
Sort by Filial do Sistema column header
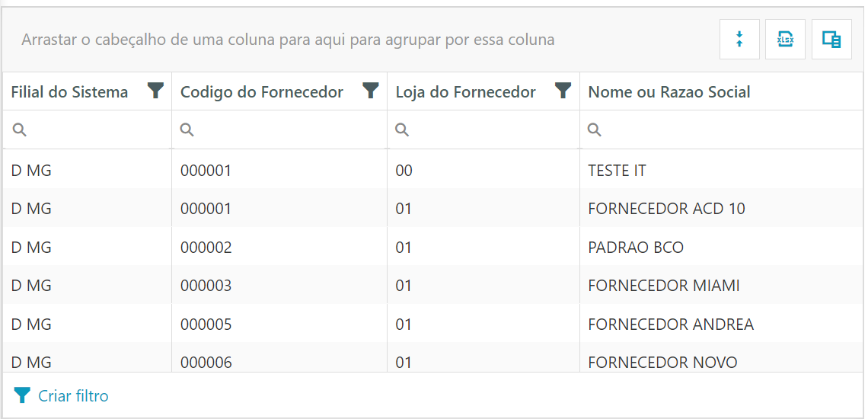[x=69, y=92]
